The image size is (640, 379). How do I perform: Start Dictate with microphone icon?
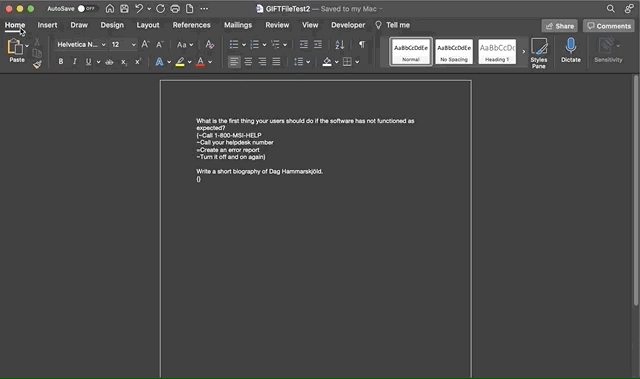click(x=571, y=50)
